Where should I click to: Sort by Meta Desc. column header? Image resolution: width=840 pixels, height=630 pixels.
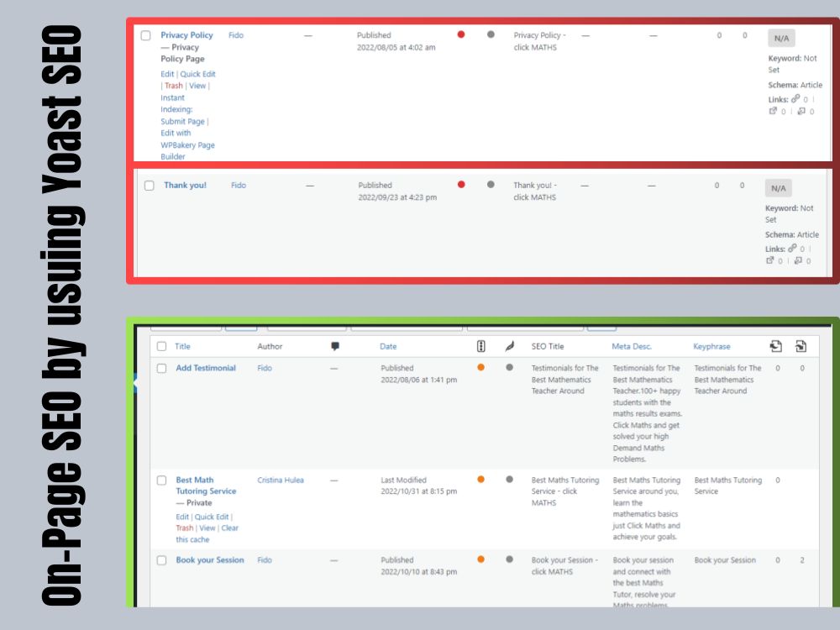tap(632, 346)
